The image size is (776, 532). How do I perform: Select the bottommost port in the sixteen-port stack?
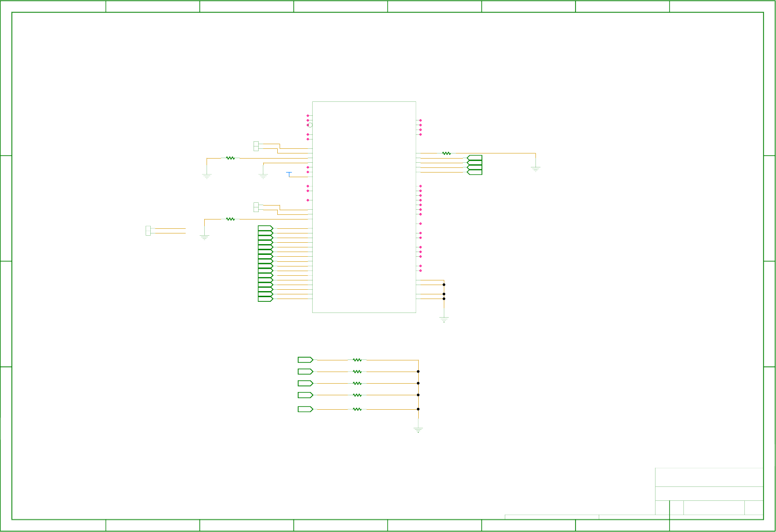(266, 299)
